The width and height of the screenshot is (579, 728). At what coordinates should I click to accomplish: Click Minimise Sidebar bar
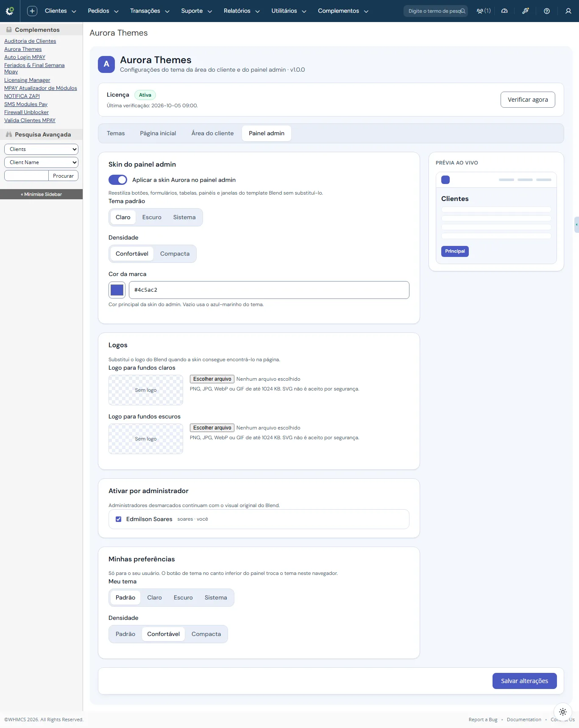click(x=41, y=194)
